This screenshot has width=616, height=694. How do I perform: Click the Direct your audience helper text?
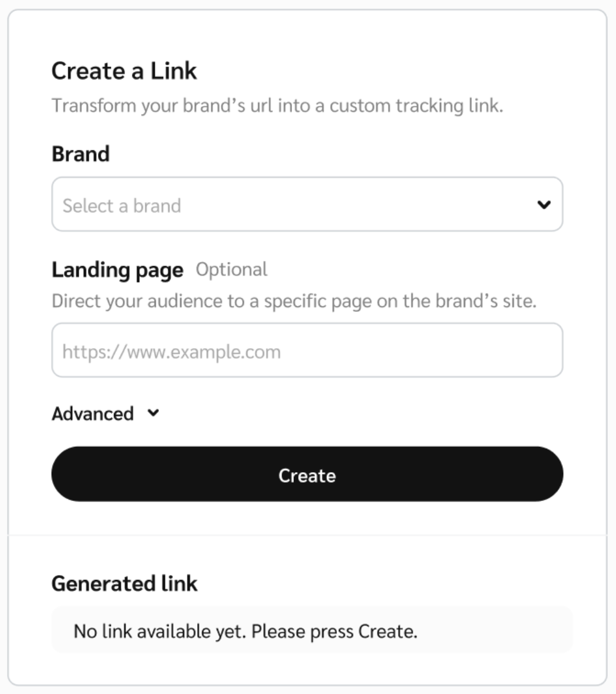point(294,301)
